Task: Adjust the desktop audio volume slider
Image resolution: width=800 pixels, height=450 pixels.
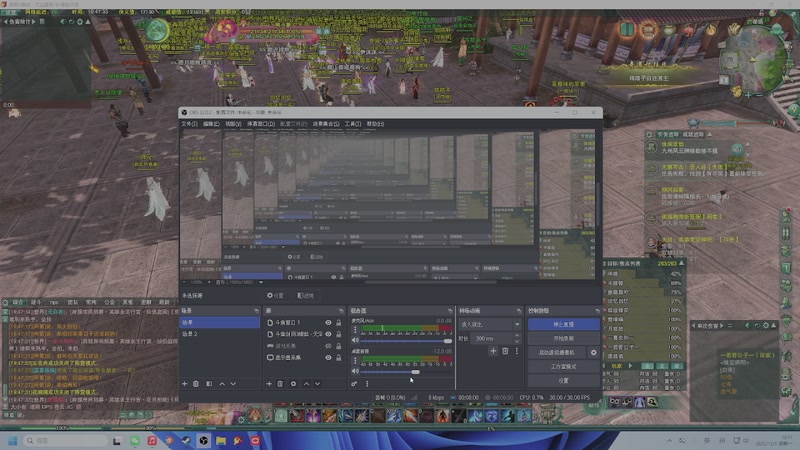Action: (406, 372)
